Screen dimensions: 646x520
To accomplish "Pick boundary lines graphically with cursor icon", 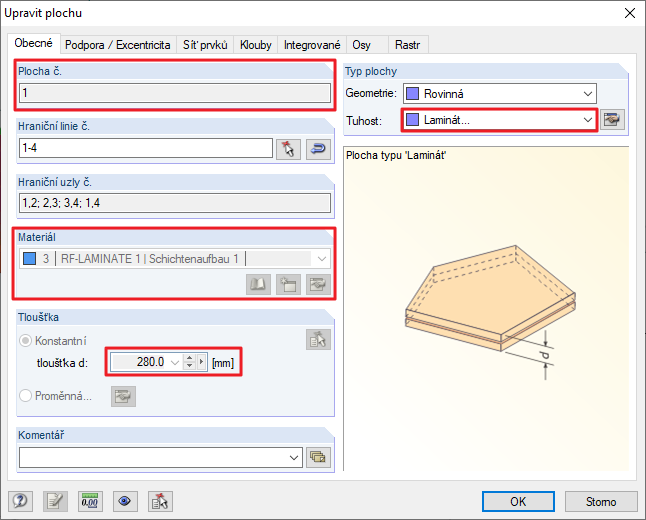I will (x=288, y=149).
